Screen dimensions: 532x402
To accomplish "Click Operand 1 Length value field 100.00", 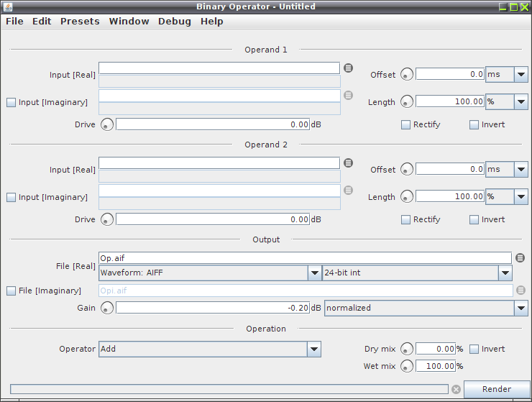I will point(450,101).
